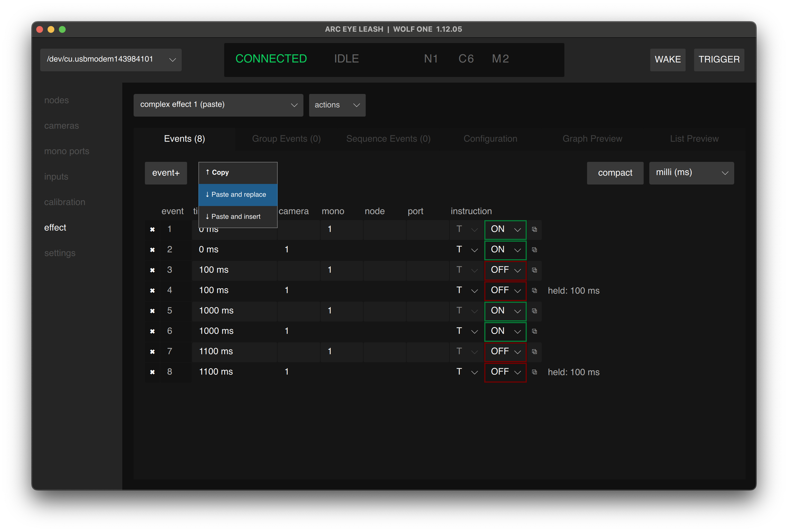This screenshot has width=788, height=532.
Task: Turn event 5 instruction OFF
Action: pos(505,311)
